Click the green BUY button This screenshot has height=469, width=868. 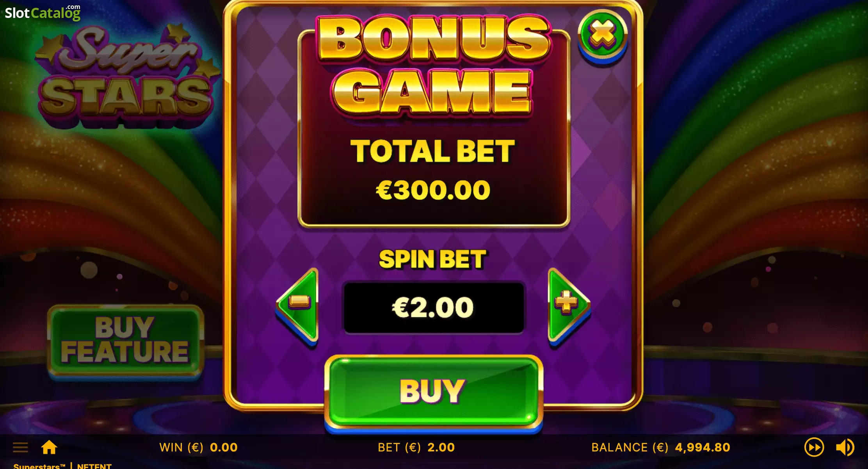(434, 392)
